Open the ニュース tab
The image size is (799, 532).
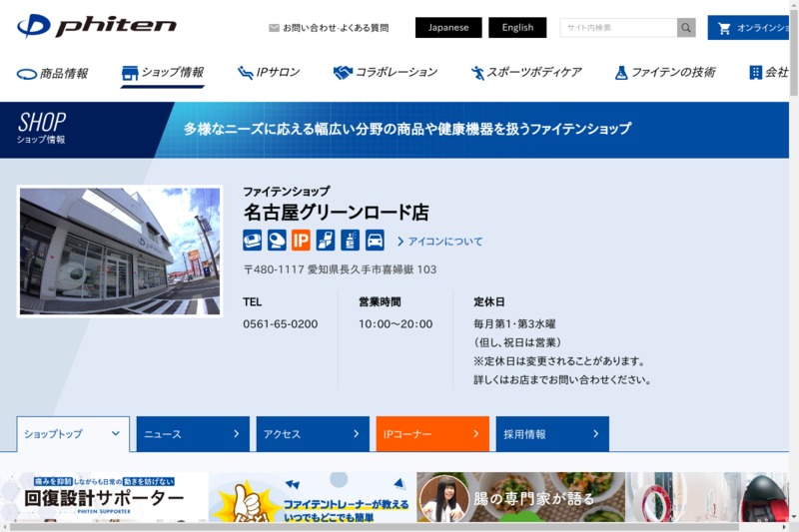coord(193,434)
